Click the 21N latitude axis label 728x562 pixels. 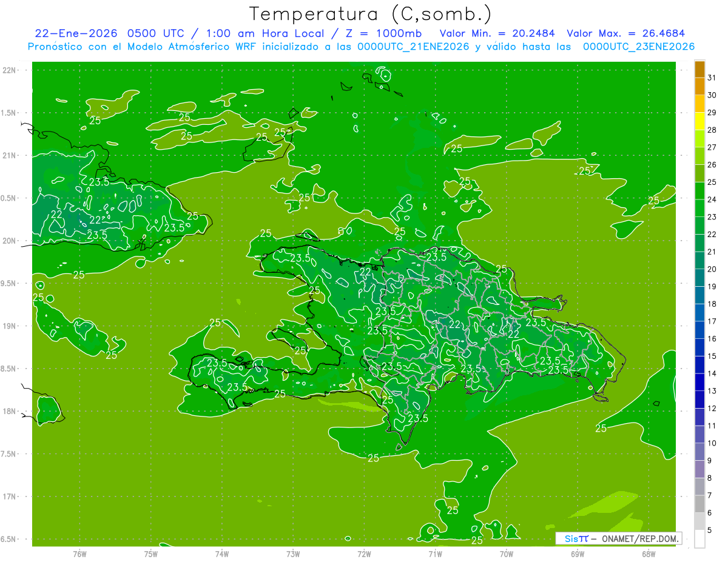click(x=10, y=156)
